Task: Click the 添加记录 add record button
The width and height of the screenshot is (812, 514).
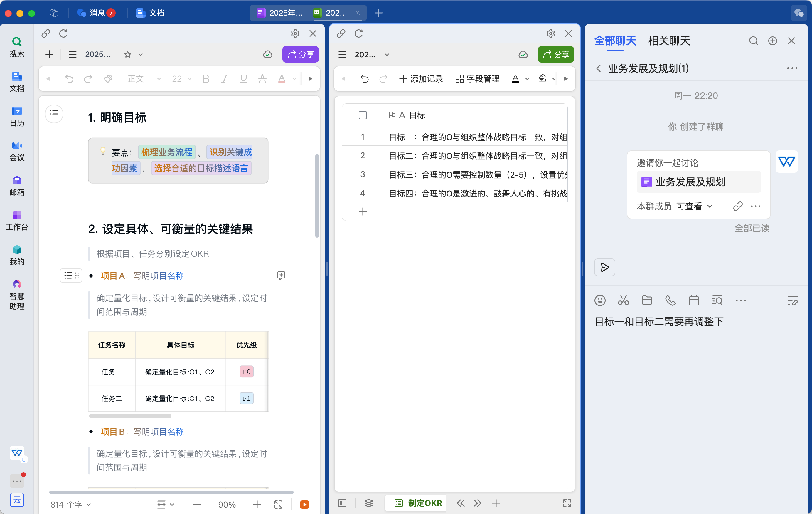Action: (x=421, y=79)
